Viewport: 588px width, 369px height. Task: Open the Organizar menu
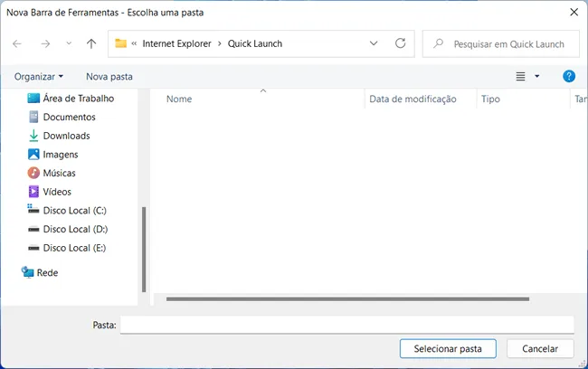39,77
